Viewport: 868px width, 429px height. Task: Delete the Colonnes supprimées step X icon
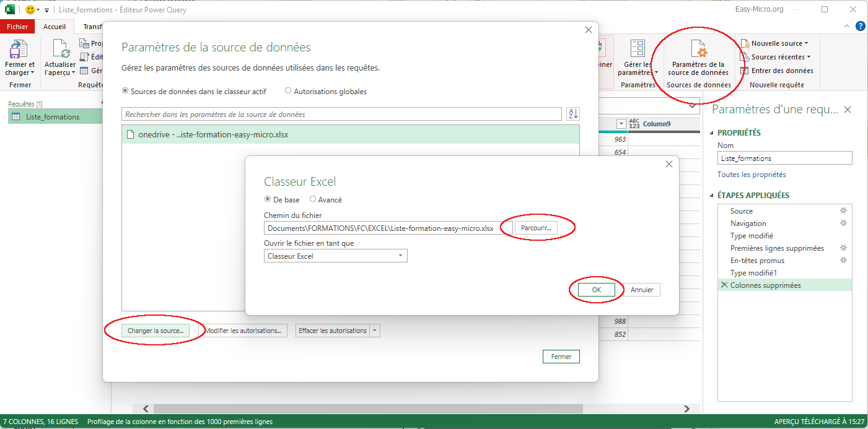tap(724, 285)
